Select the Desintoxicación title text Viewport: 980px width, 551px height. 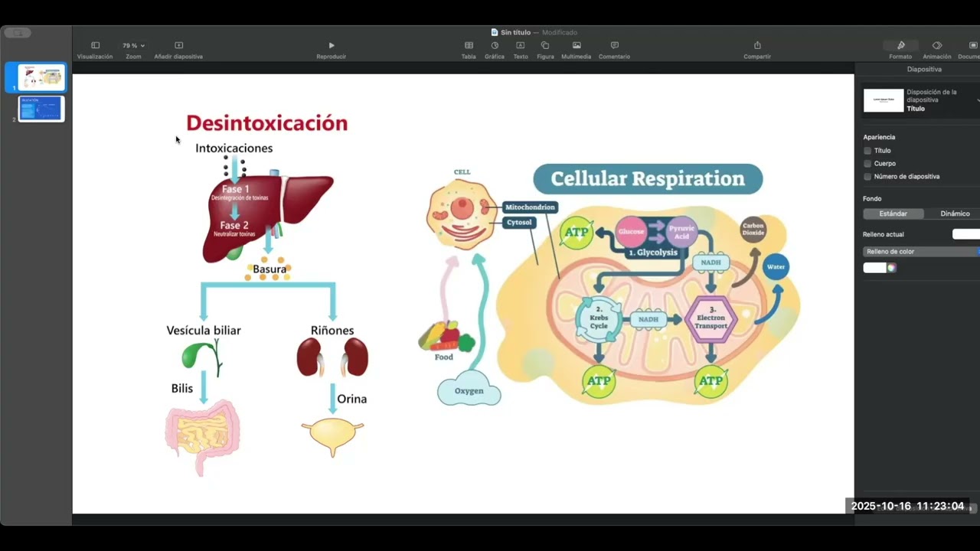[266, 123]
